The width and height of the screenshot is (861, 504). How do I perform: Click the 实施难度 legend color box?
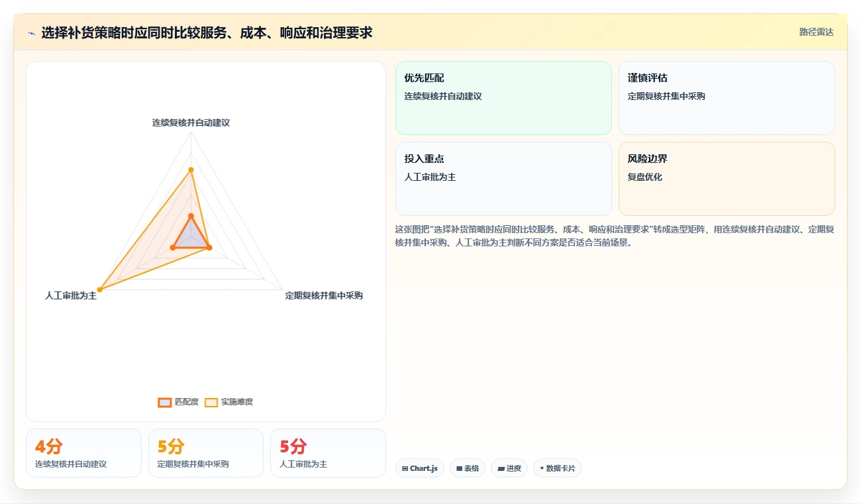211,402
